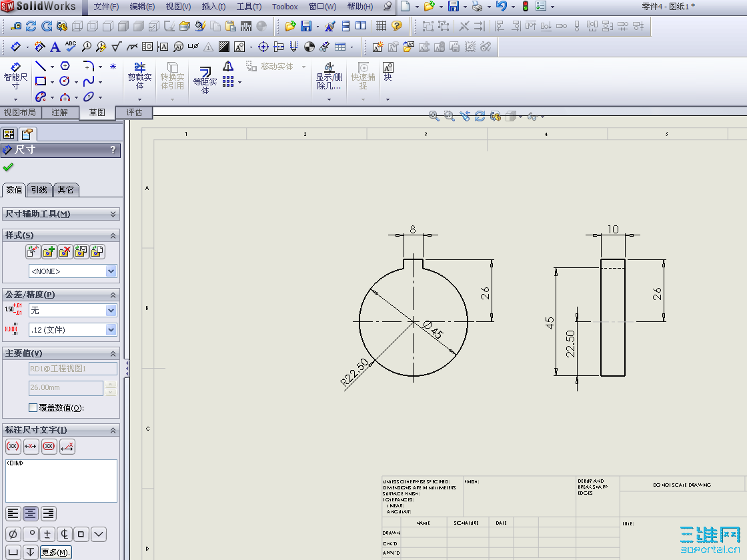Viewport: 747px width, 560px height.
Task: Click the help question mark toolbar icon
Action: [396, 26]
